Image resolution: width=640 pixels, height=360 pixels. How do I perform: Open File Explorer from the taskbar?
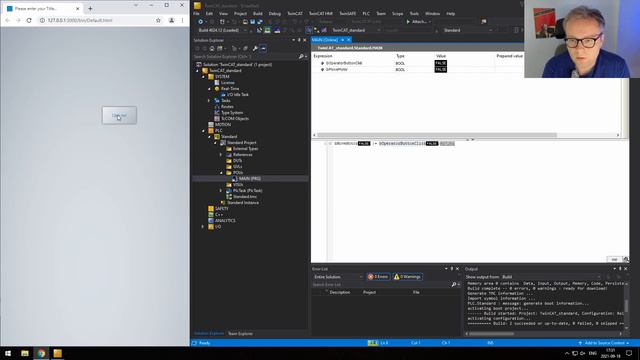pos(25,353)
